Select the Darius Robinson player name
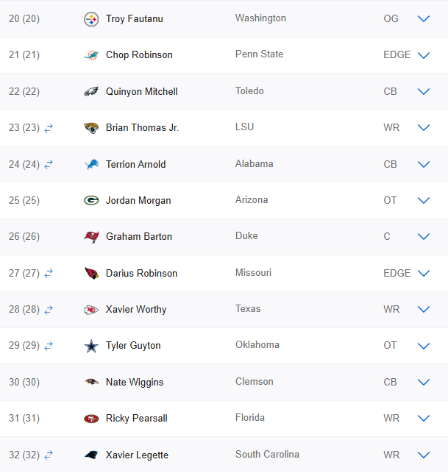448x476 pixels. pyautogui.click(x=141, y=274)
